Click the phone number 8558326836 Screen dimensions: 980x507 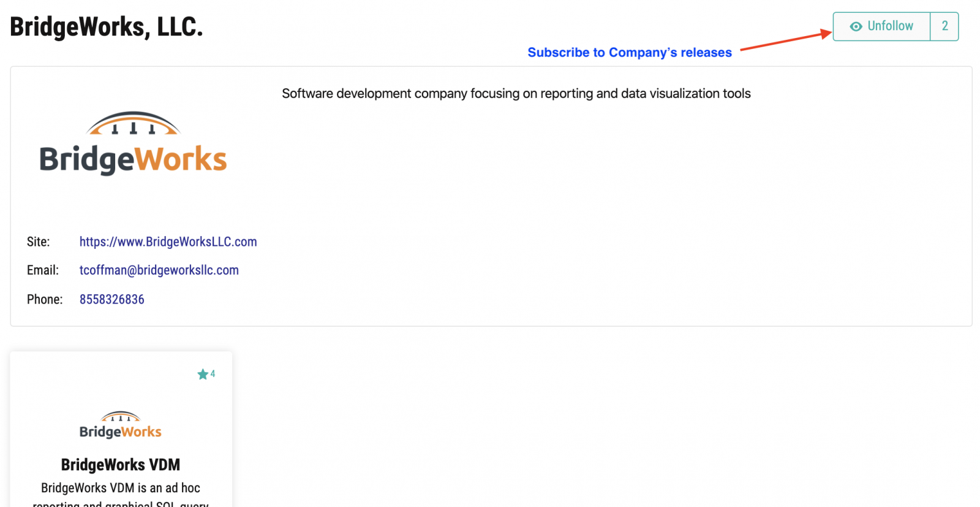(111, 299)
